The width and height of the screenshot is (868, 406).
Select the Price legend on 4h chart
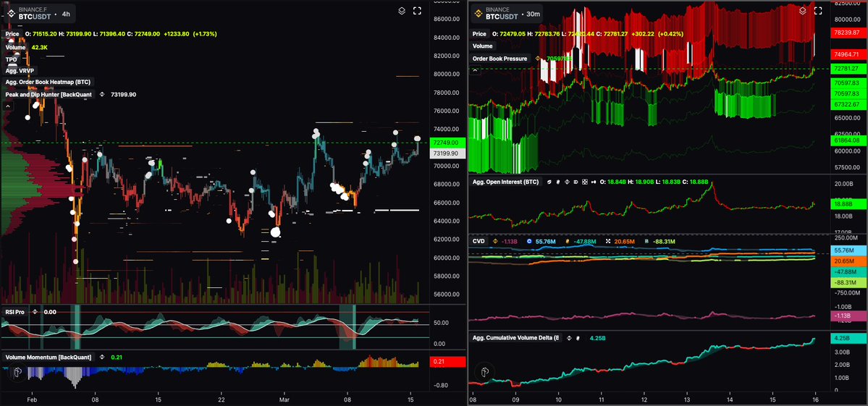[12, 34]
